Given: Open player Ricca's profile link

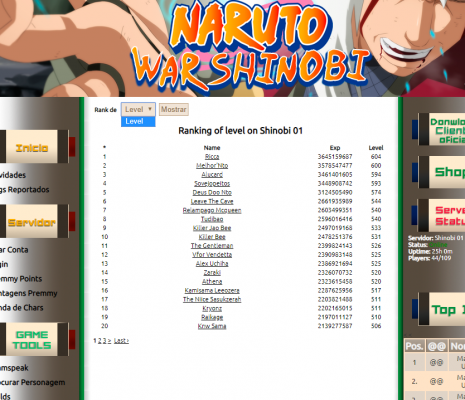Looking at the screenshot, I should 212,157.
